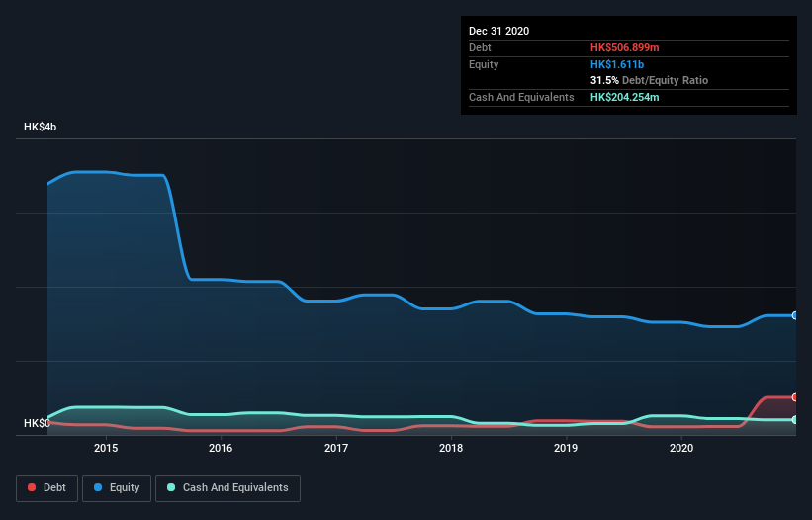Screen dimensions: 812x520
Task: Select the Equity endpoint marker on chart
Action: click(795, 315)
